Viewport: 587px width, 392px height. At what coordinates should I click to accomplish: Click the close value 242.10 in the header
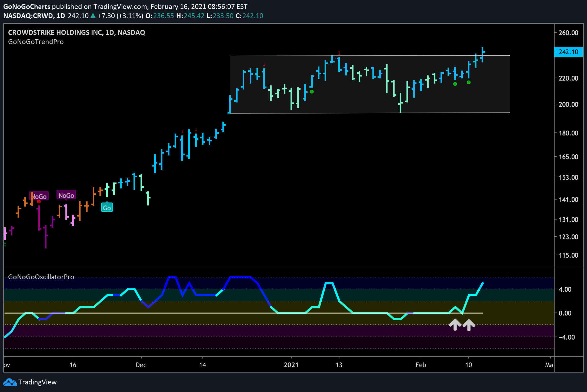(x=253, y=16)
